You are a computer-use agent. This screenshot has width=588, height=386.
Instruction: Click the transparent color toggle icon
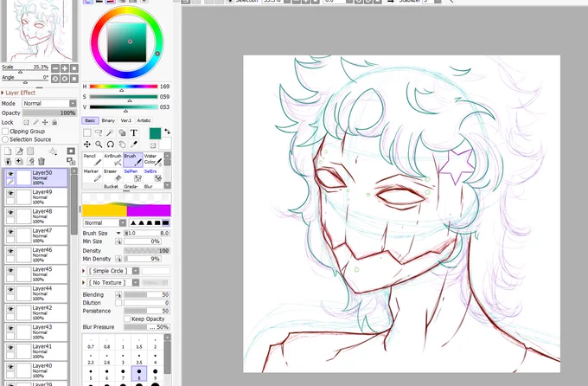[153, 145]
